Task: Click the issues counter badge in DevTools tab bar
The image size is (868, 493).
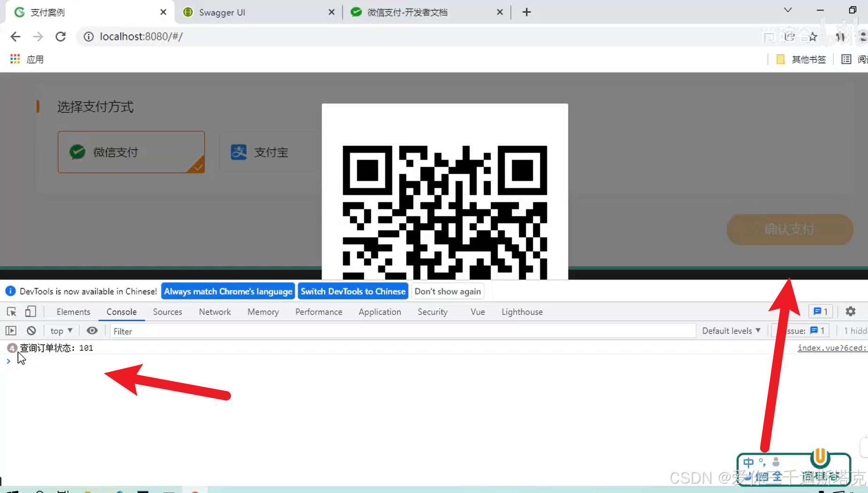Action: tap(821, 311)
